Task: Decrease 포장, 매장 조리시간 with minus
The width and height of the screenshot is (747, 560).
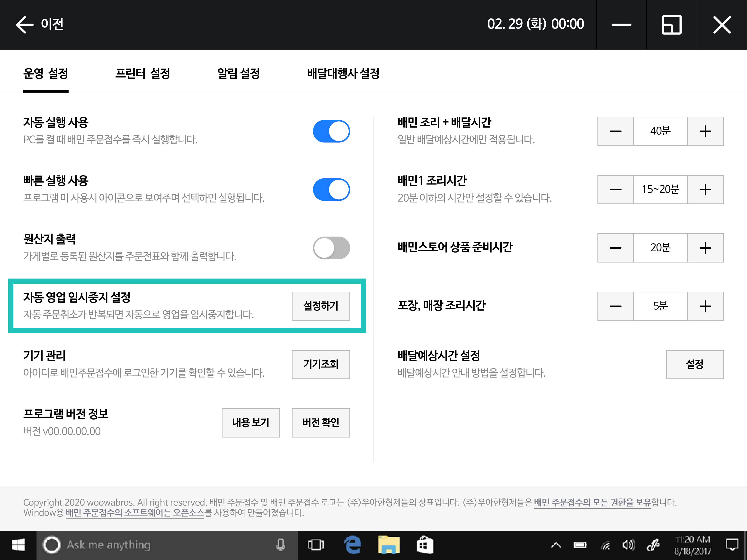Action: tap(616, 306)
